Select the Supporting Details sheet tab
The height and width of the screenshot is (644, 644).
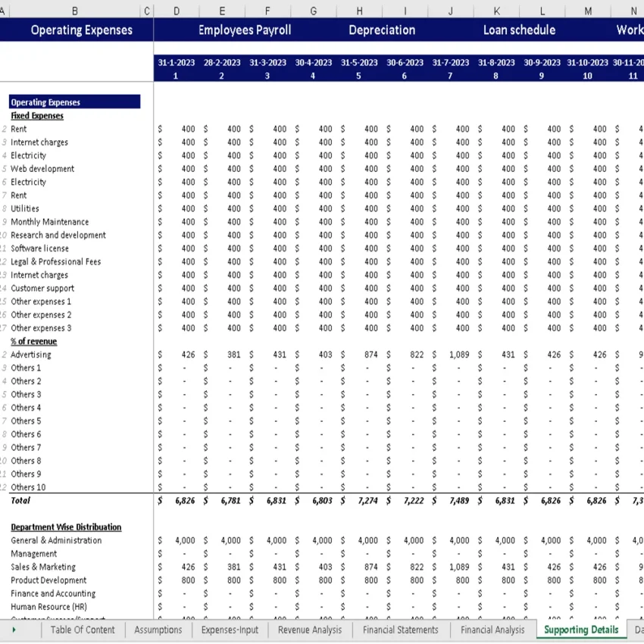[x=580, y=630]
